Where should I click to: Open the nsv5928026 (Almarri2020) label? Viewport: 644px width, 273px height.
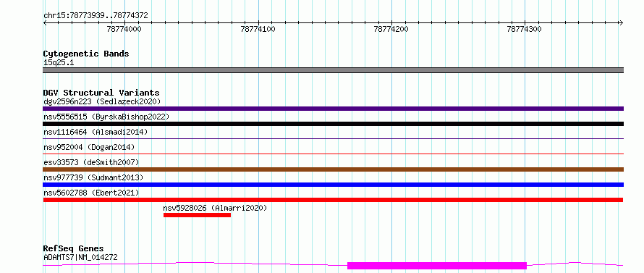pos(215,208)
